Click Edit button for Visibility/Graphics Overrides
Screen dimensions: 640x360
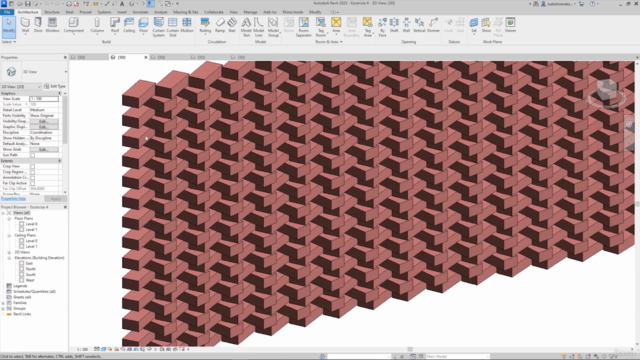point(44,121)
